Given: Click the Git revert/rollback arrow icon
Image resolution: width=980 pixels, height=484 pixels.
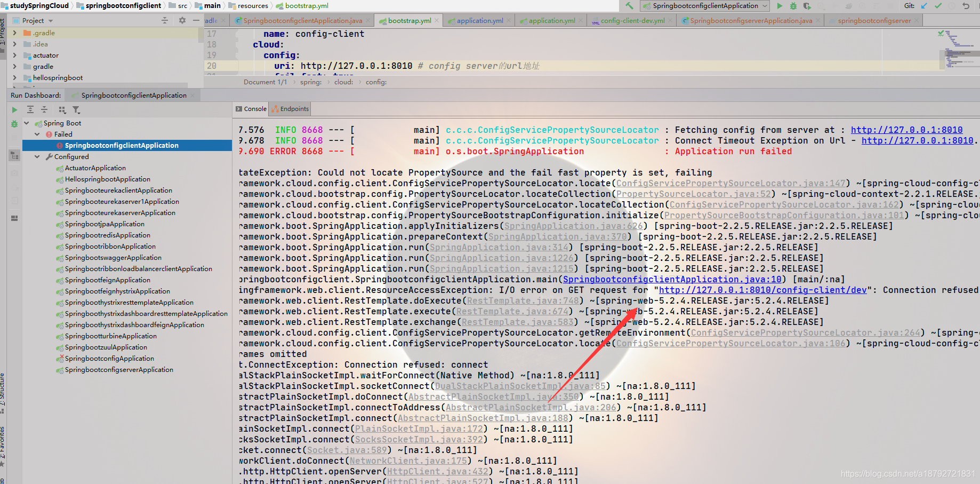Looking at the screenshot, I should click(x=966, y=6).
